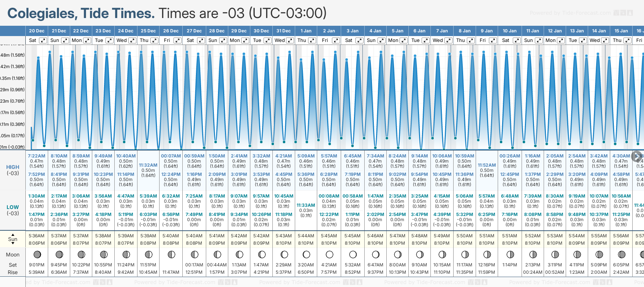Click expand icon for Sat 10 Jan
644x287 pixels.
point(516,40)
